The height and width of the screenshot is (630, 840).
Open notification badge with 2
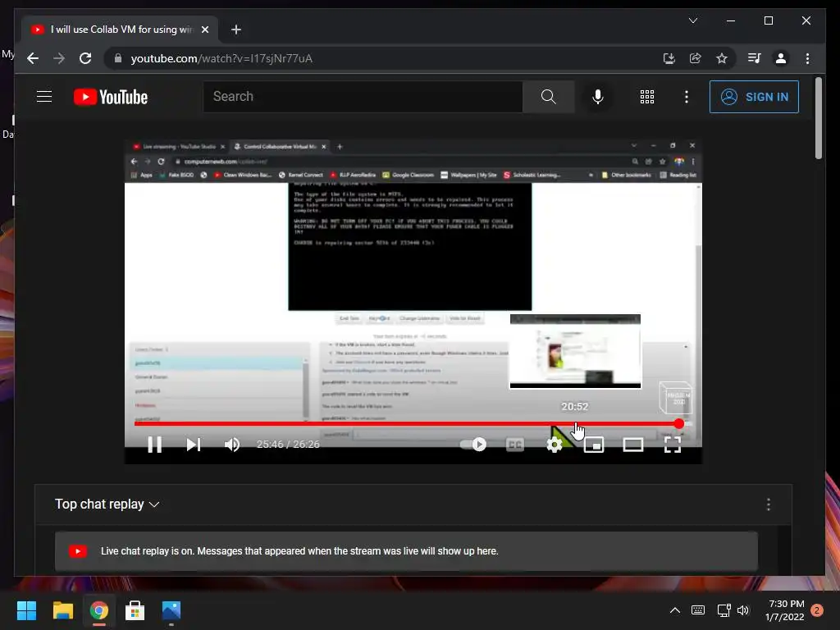[817, 610]
